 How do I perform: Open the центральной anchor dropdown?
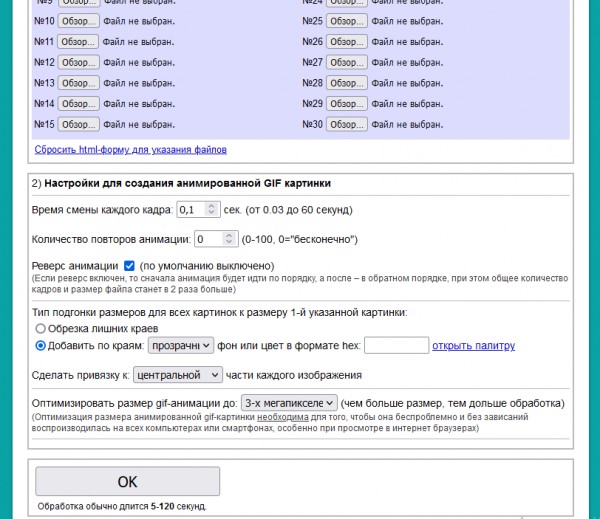[x=178, y=375]
